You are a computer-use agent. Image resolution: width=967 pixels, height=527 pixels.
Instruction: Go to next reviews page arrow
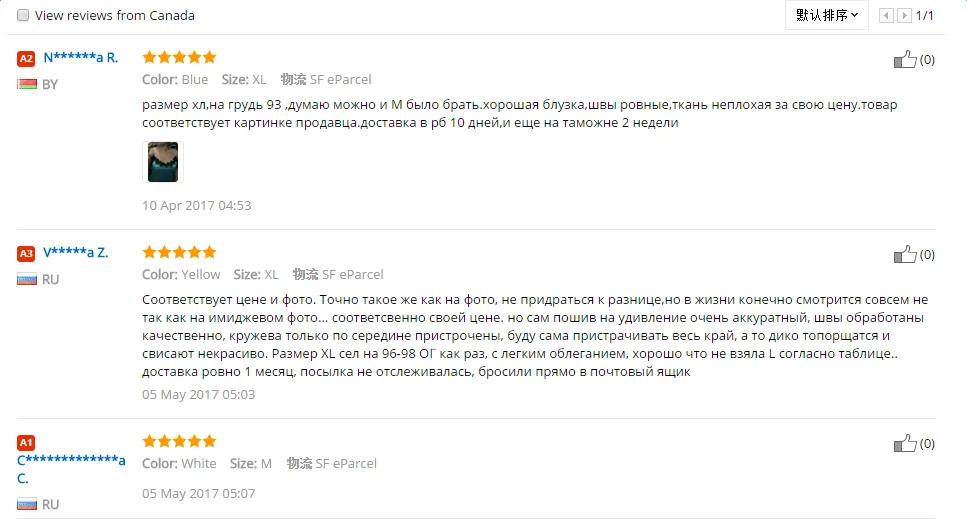click(904, 15)
